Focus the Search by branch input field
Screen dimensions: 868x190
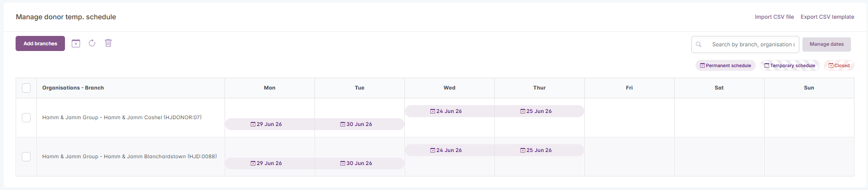pyautogui.click(x=745, y=44)
